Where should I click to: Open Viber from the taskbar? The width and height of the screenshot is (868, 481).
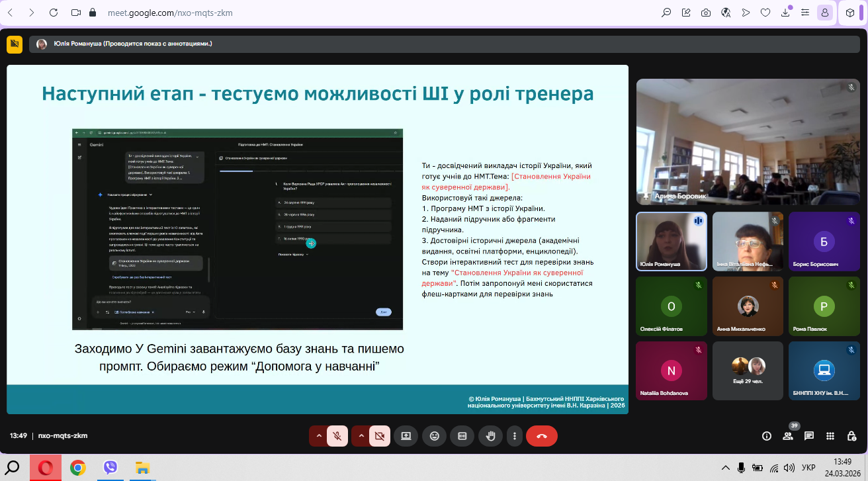point(110,468)
